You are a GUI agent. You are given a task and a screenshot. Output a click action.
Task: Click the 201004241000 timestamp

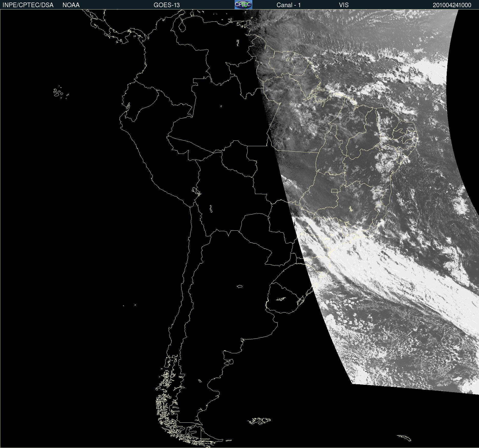tap(452, 5)
